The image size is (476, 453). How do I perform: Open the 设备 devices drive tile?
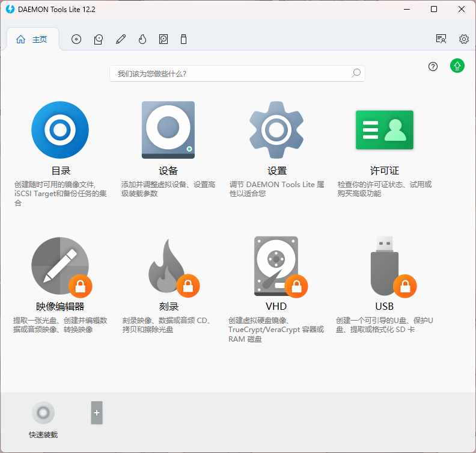[x=168, y=130]
